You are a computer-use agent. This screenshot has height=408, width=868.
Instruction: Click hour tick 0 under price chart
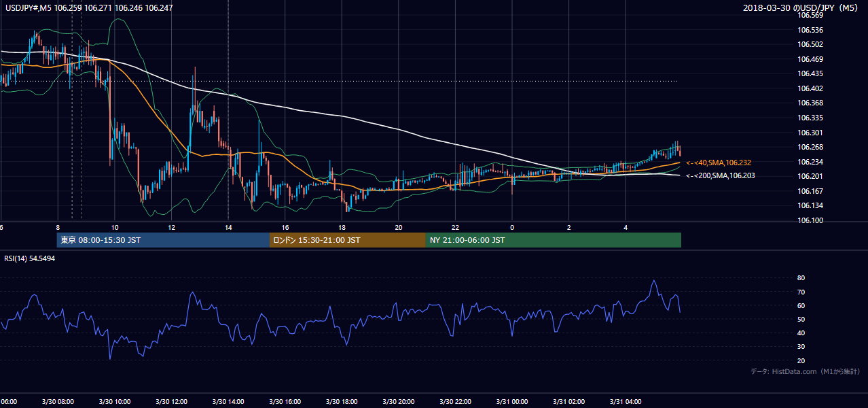click(512, 227)
